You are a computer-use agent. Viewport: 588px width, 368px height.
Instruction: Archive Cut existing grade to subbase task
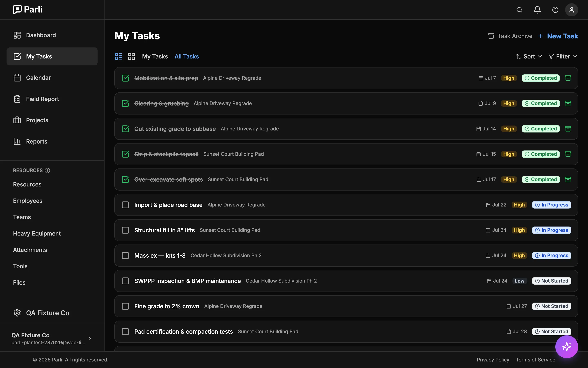568,129
